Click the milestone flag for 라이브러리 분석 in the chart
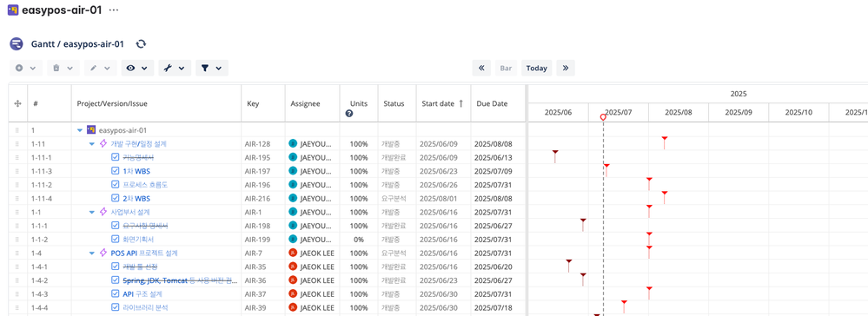868x316 pixels. (624, 306)
